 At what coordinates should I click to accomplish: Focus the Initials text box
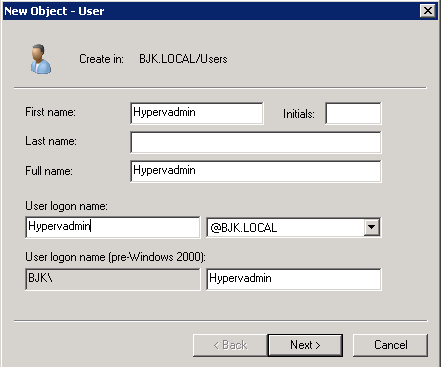click(x=353, y=113)
